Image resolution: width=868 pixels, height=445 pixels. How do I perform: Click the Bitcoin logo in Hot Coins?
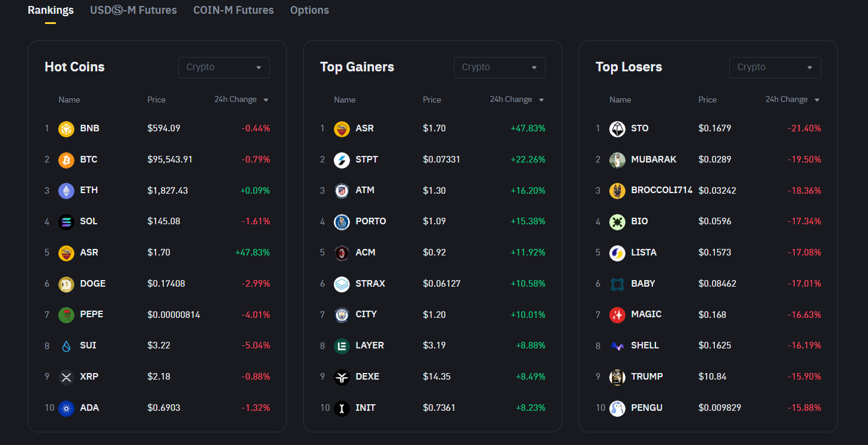66,160
